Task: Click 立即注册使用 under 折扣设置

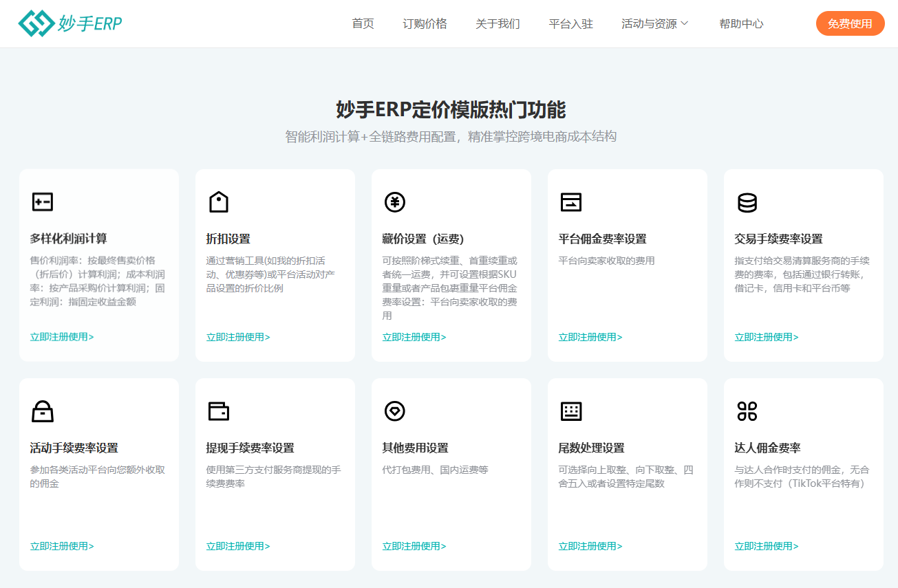Action: pyautogui.click(x=238, y=337)
